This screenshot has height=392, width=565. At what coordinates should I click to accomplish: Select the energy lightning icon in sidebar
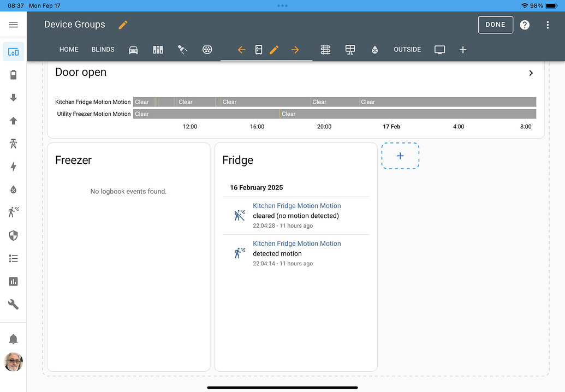tap(13, 167)
